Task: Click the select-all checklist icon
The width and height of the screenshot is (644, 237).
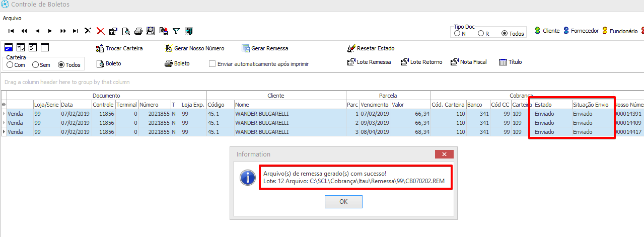Action: click(33, 48)
